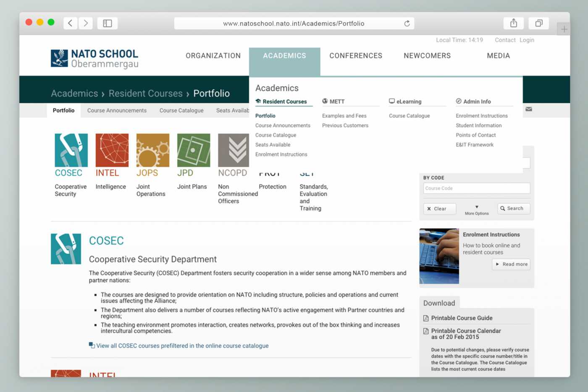Screen dimensions: 588x392
Task: Click the large COSEC section icon
Action: (x=66, y=249)
